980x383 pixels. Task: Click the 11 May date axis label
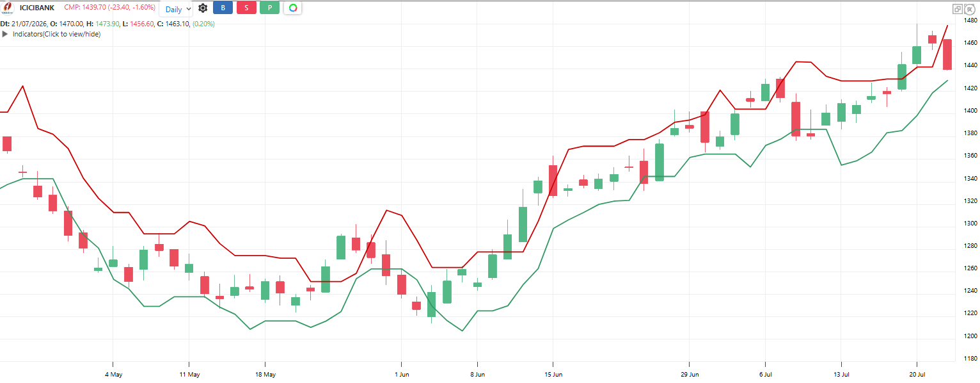pos(189,374)
